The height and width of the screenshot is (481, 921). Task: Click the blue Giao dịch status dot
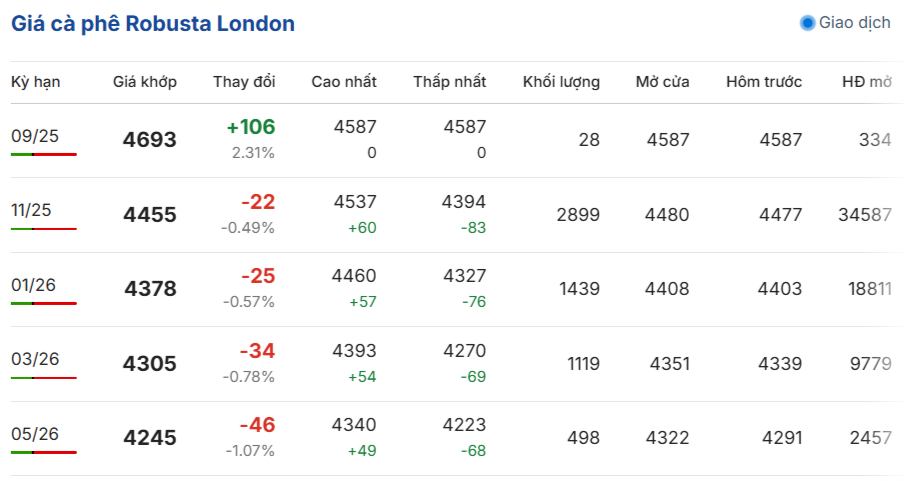[808, 23]
